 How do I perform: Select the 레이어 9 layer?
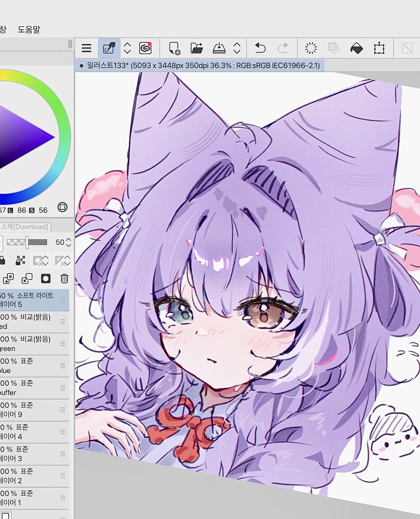[x=35, y=410]
